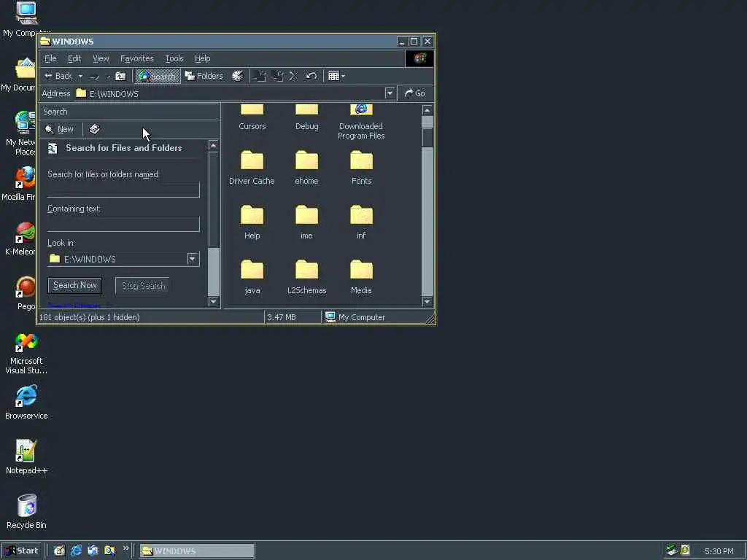Viewport: 747px width, 560px height.
Task: Select the Driver Cache folder
Action: [x=252, y=168]
